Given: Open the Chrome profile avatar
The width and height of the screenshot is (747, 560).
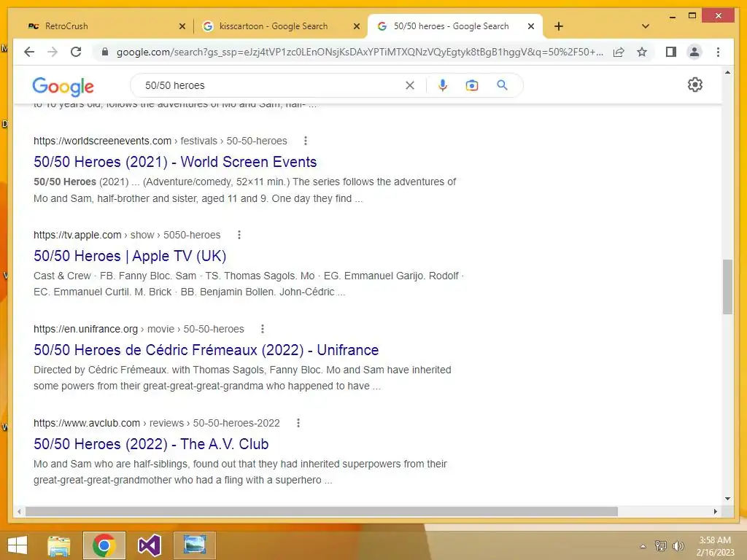Looking at the screenshot, I should point(694,52).
